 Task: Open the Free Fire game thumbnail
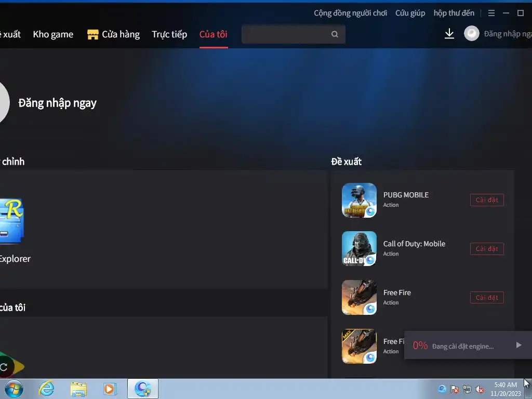pyautogui.click(x=359, y=298)
